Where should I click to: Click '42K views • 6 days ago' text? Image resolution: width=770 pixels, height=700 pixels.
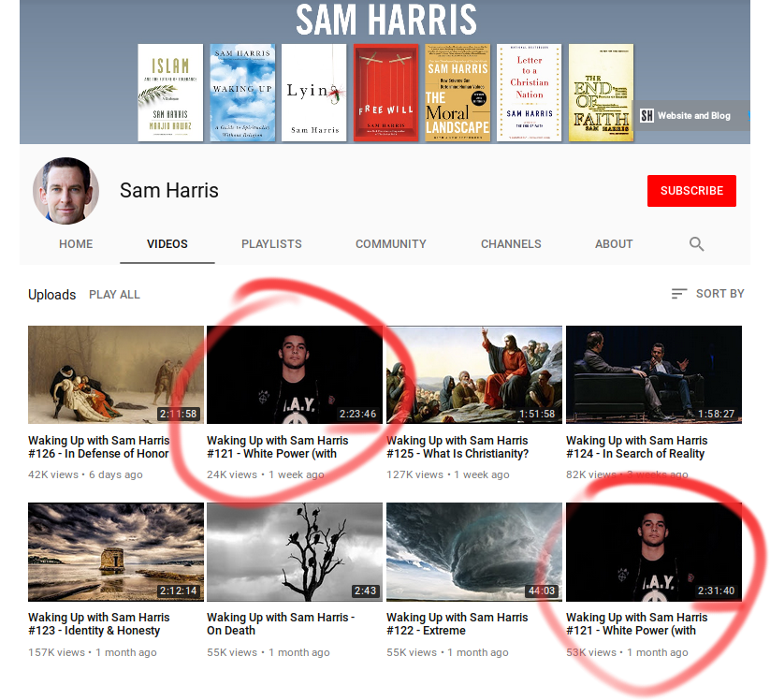pyautogui.click(x=85, y=474)
